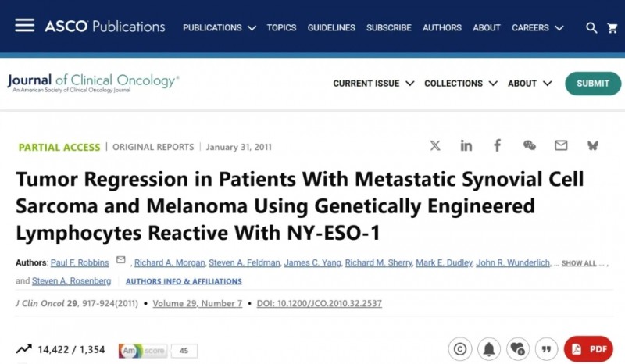Share article on Facebook
The height and width of the screenshot is (364, 625).
(x=497, y=145)
